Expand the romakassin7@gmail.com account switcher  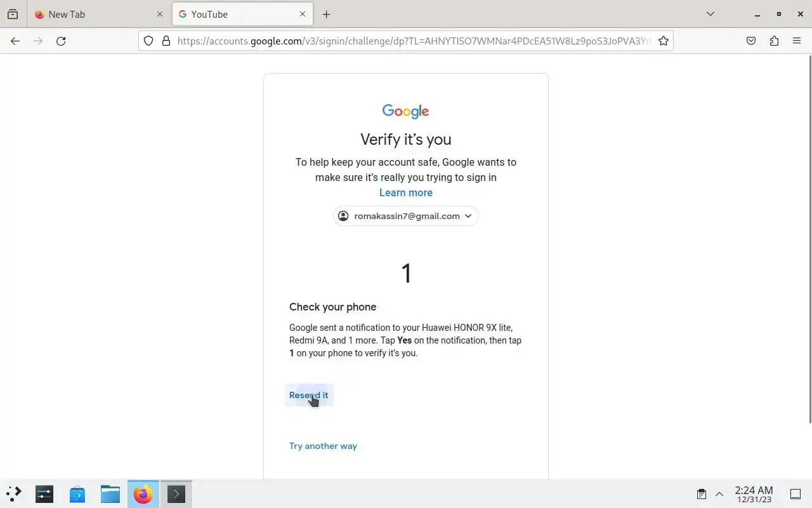click(406, 216)
